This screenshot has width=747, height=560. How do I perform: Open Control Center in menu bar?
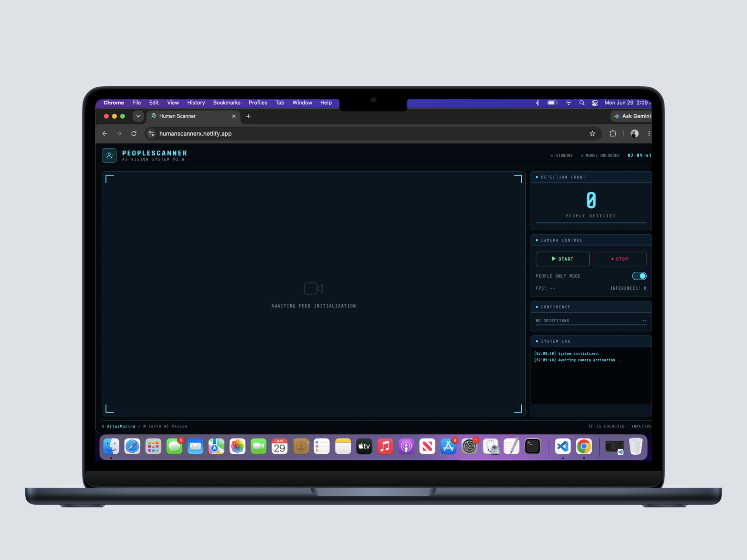[595, 103]
